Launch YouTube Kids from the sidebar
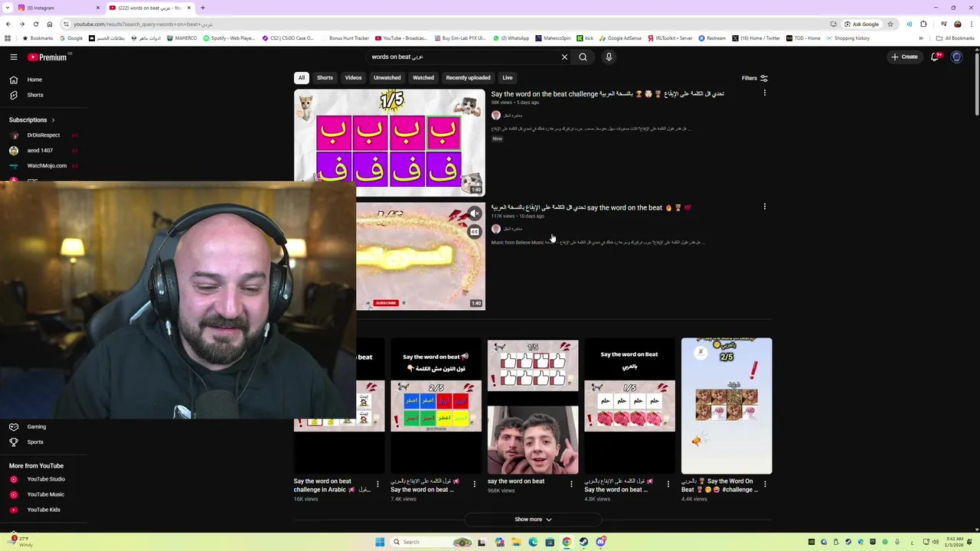The height and width of the screenshot is (551, 980). point(44,510)
